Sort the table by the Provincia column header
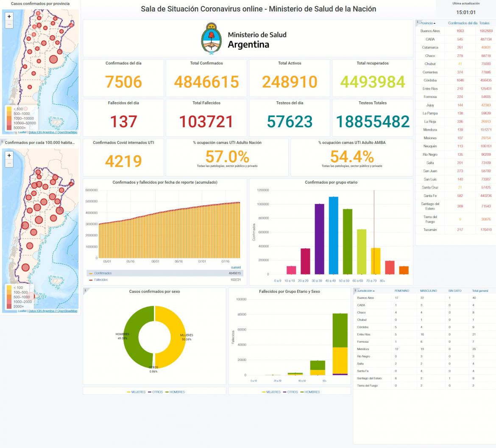Screen dimensions: 496x448 [x=427, y=23]
